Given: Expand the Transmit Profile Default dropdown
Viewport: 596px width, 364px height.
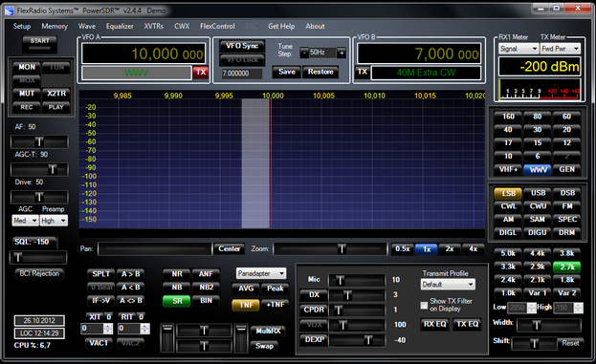Looking at the screenshot, I should [448, 285].
